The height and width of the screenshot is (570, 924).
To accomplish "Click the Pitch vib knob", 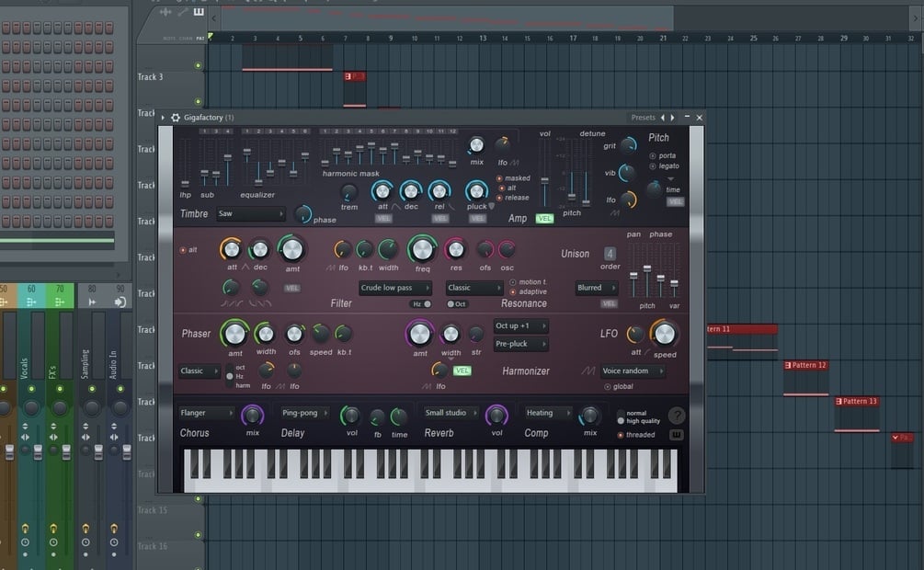I will click(627, 173).
